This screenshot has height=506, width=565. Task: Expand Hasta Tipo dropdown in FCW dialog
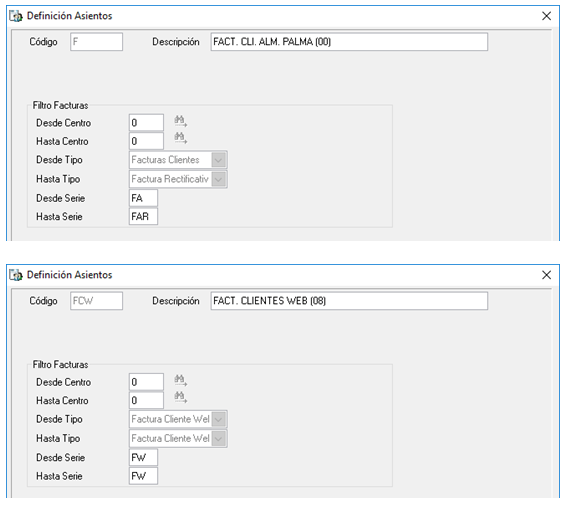point(219,439)
